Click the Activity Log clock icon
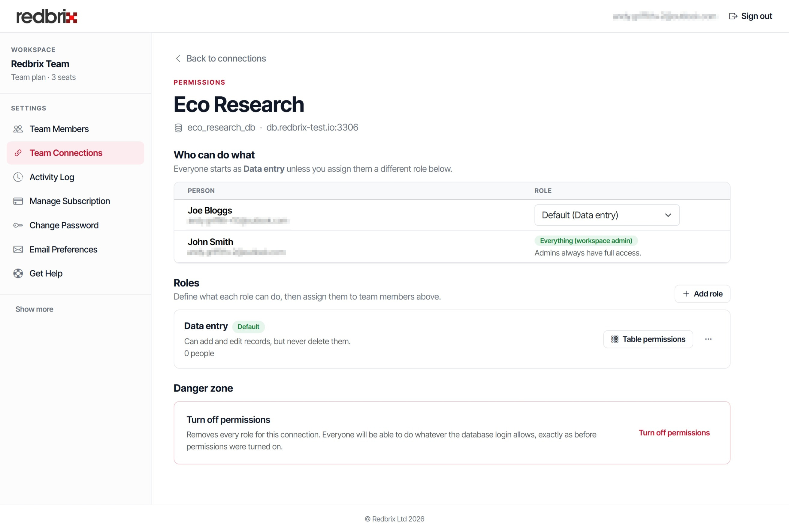Screen dimensions: 789x532 click(x=18, y=177)
